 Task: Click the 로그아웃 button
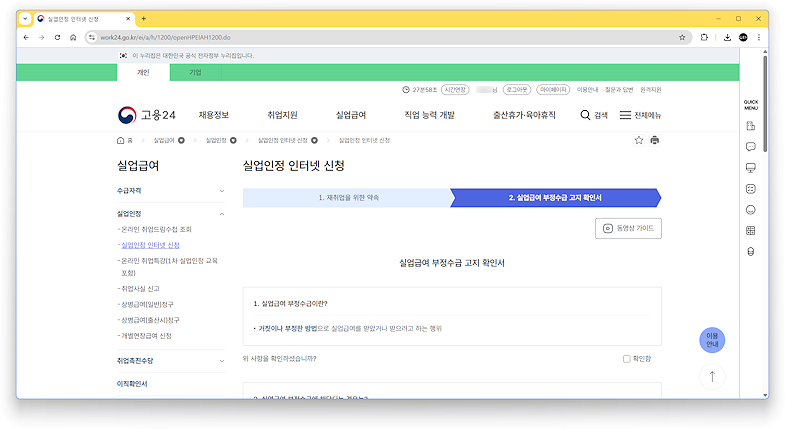517,90
